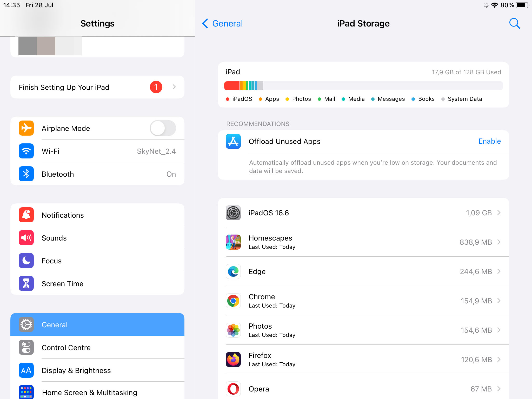Tap the Photos app icon
Screen dimensions: 532x399
tap(233, 330)
